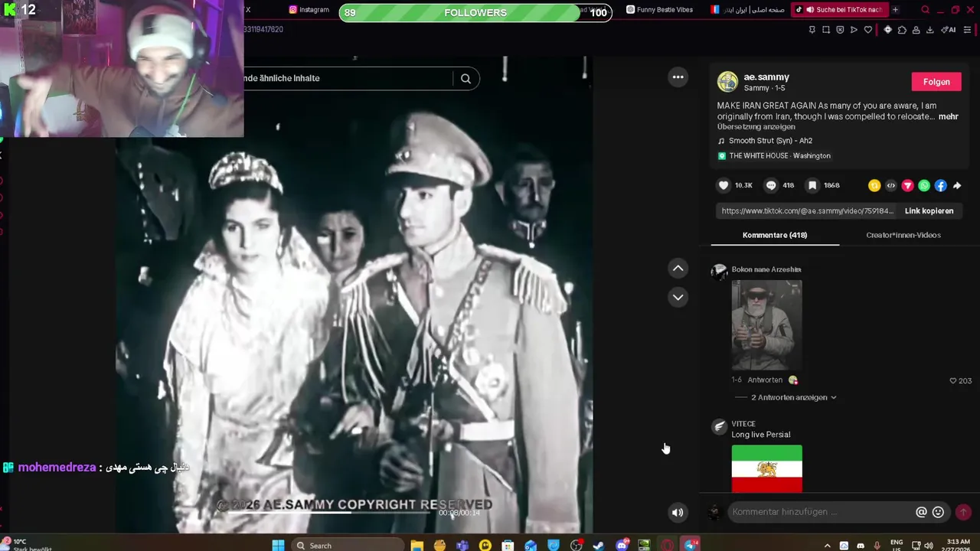Open the Iran flag image in VITECE comment
980x551 pixels.
coord(766,468)
